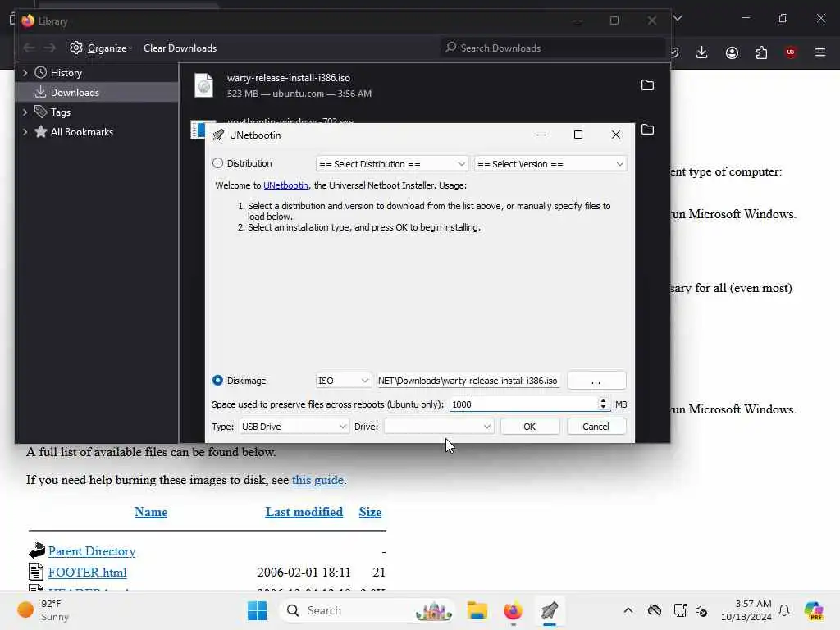This screenshot has height=630, width=840.
Task: Open the notifications bell icon
Action: [x=784, y=610]
